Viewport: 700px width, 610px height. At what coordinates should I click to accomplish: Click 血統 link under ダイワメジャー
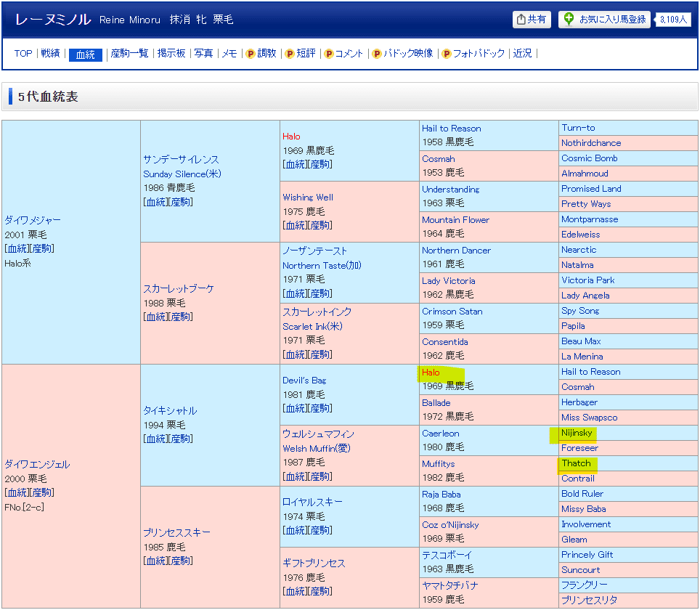(18, 249)
